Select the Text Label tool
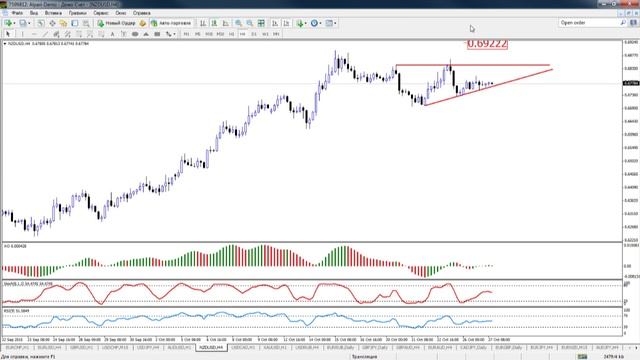Viewport: 640px width, 360px height. [x=124, y=34]
